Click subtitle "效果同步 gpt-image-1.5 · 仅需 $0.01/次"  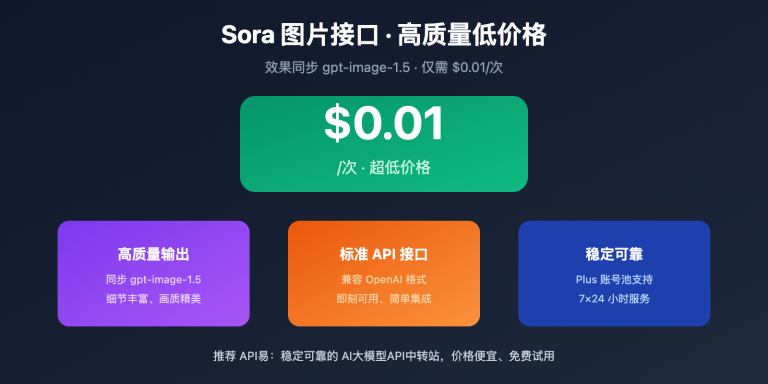pos(384,68)
